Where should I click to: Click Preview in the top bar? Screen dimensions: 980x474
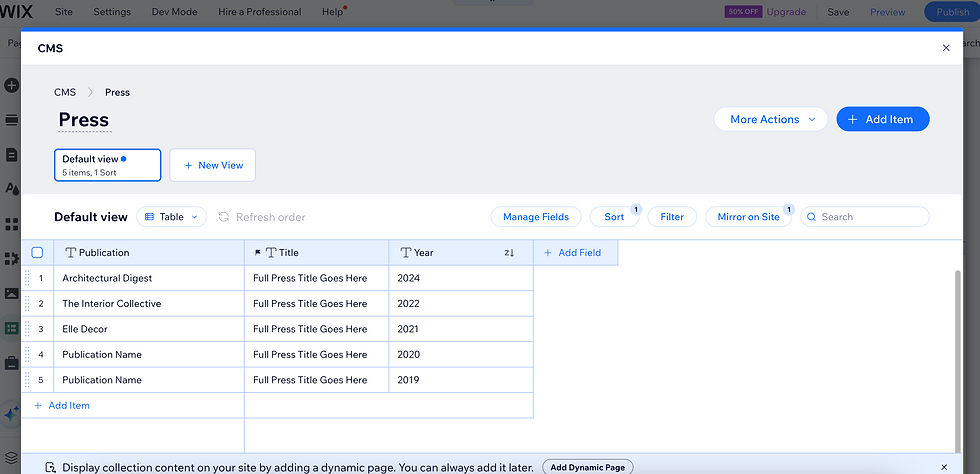point(888,12)
